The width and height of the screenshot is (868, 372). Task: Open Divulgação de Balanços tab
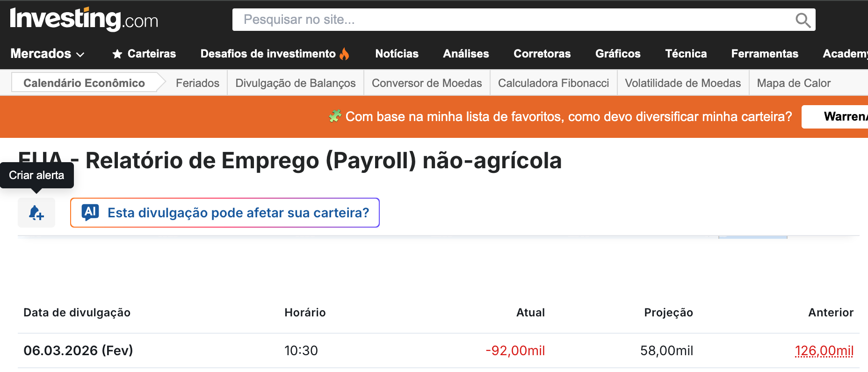coord(296,83)
